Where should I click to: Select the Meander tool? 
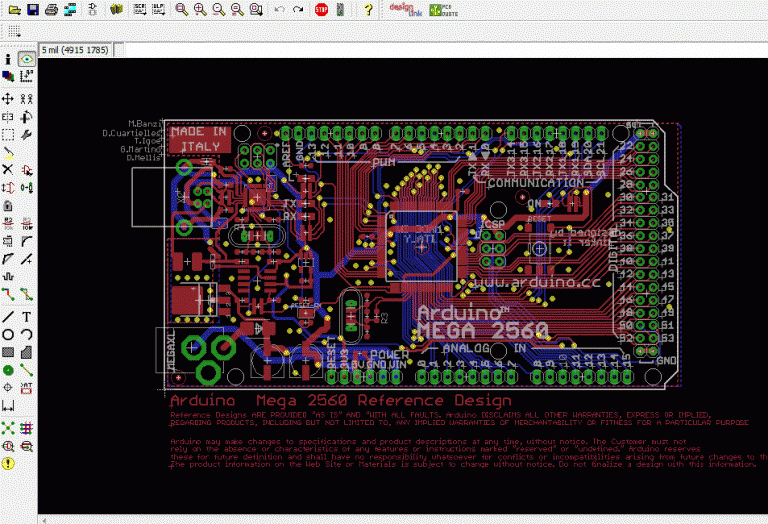[8, 276]
